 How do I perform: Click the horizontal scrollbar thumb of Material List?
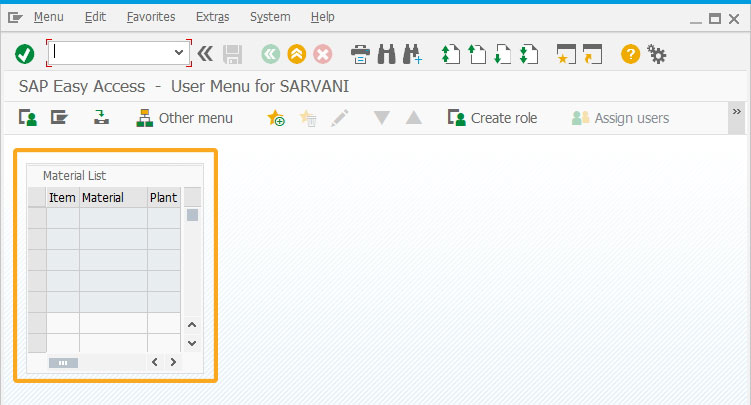click(x=63, y=363)
